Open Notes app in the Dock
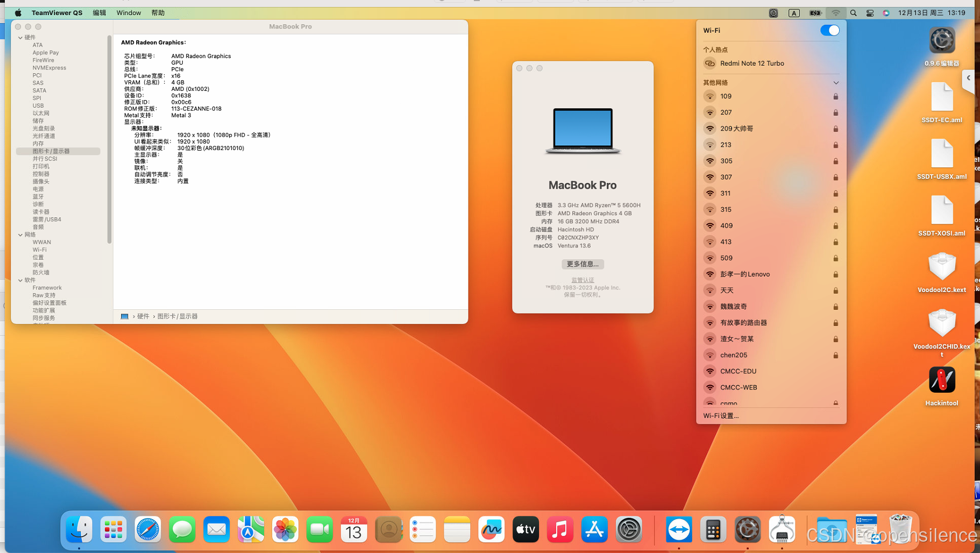The width and height of the screenshot is (980, 553). click(x=457, y=530)
